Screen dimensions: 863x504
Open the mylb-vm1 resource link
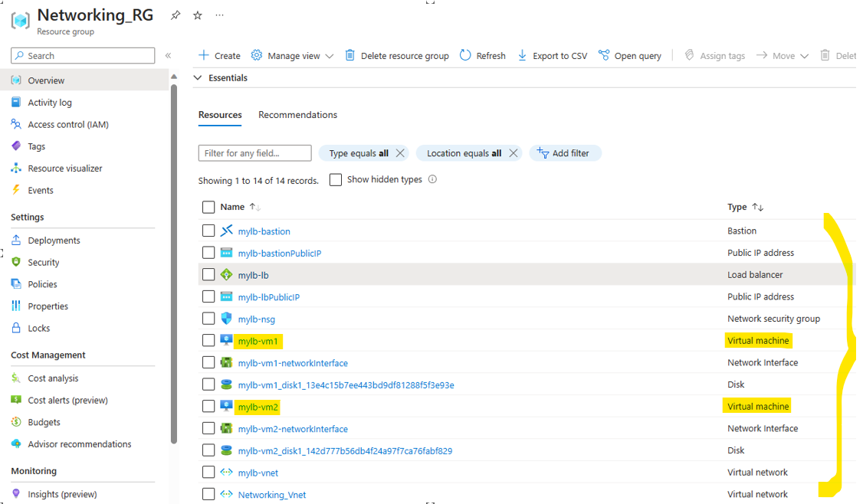coord(258,341)
